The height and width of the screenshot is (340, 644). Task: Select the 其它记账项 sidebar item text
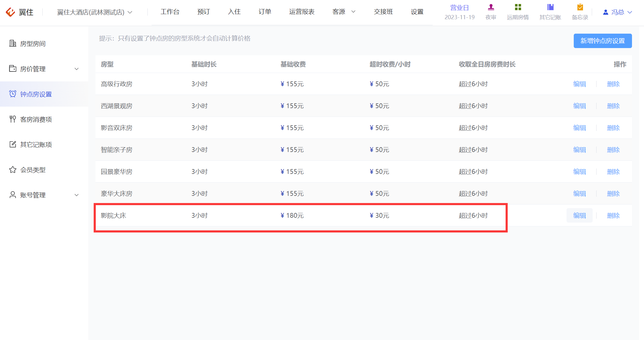pyautogui.click(x=36, y=145)
